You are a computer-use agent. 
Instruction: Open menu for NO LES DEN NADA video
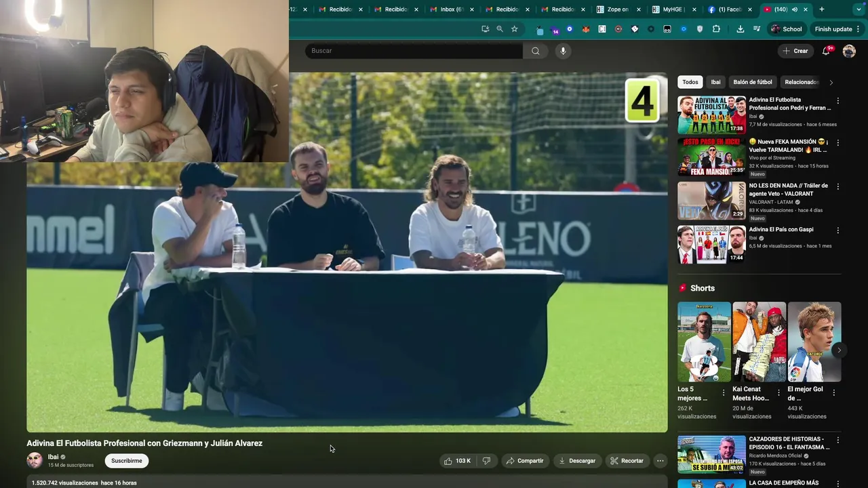838,186
